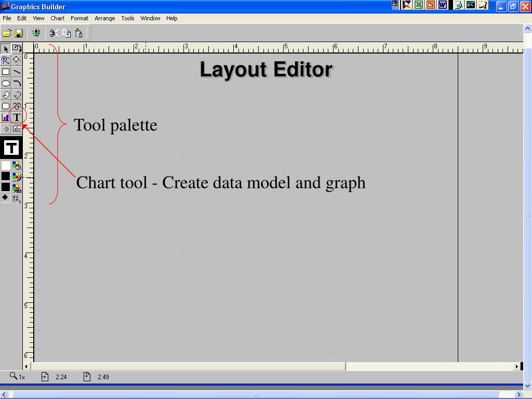
Task: Click the outer vertical scrollbar down arrow
Action: tap(528, 386)
